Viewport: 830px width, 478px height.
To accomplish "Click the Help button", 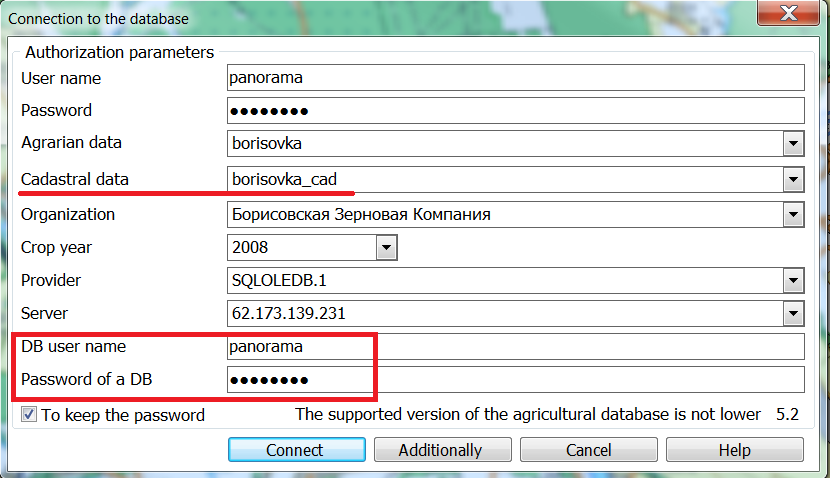I will [x=734, y=450].
